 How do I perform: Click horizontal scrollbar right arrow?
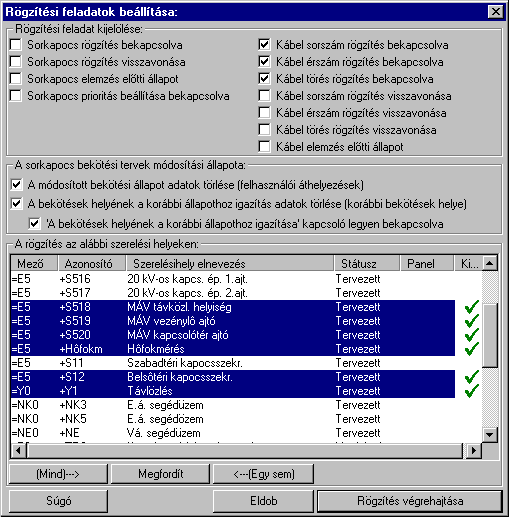click(473, 451)
